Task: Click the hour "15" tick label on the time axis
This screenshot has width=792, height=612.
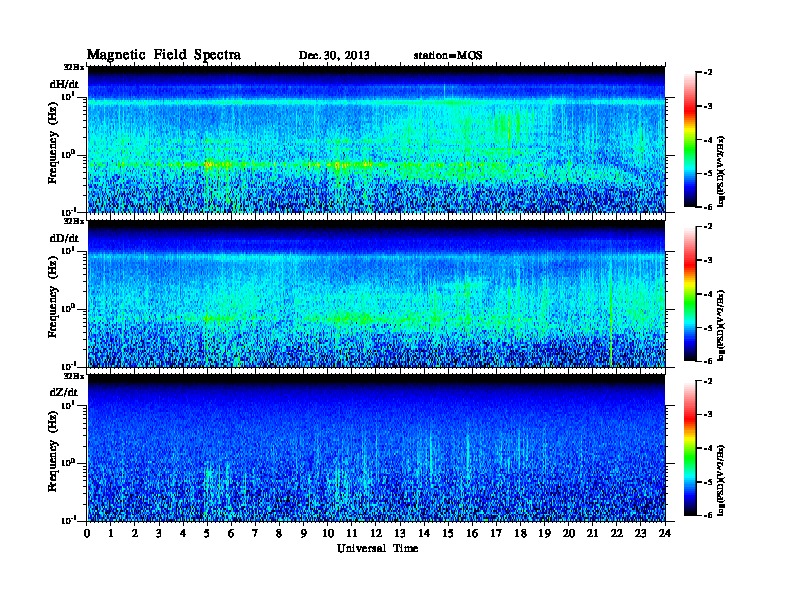Action: pos(448,534)
